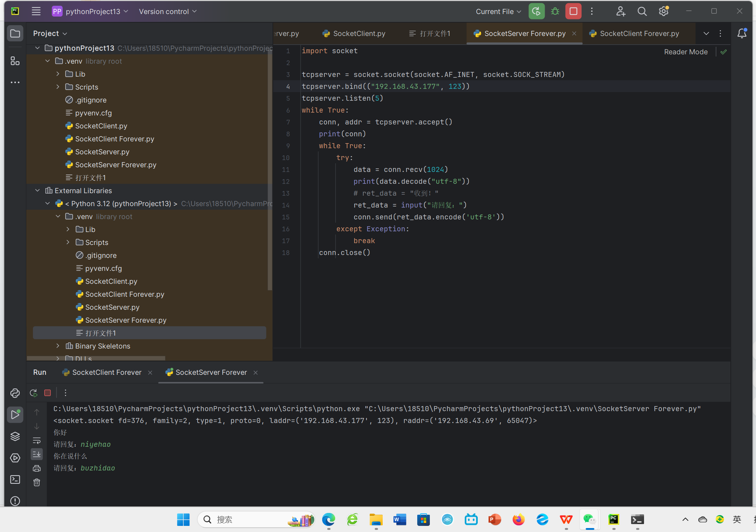Click the Debug bug icon
This screenshot has width=756, height=532.
[555, 11]
